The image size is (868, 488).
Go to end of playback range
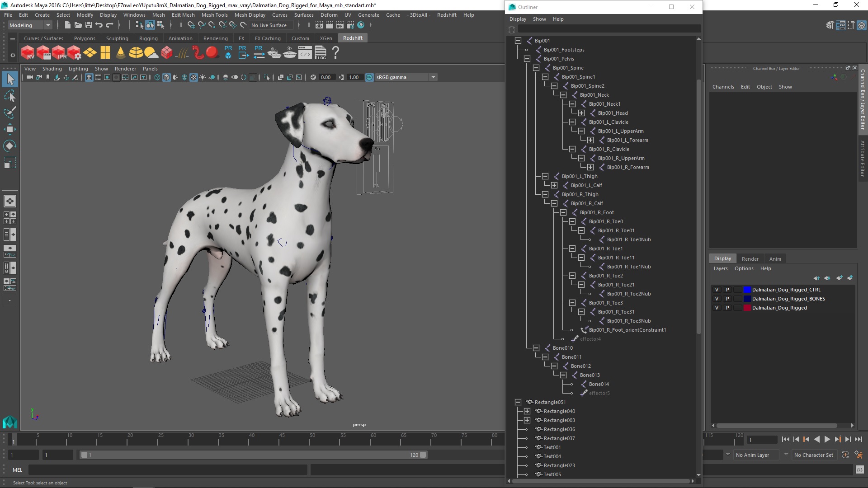[858, 439]
